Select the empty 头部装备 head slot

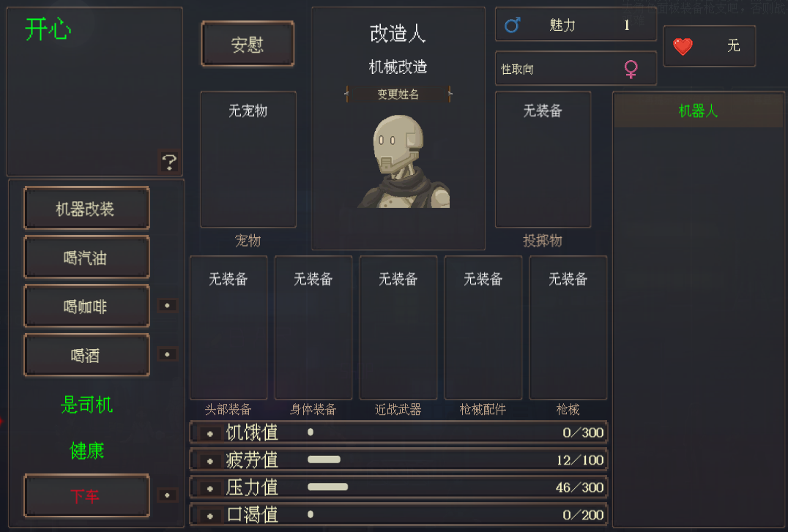[228, 328]
